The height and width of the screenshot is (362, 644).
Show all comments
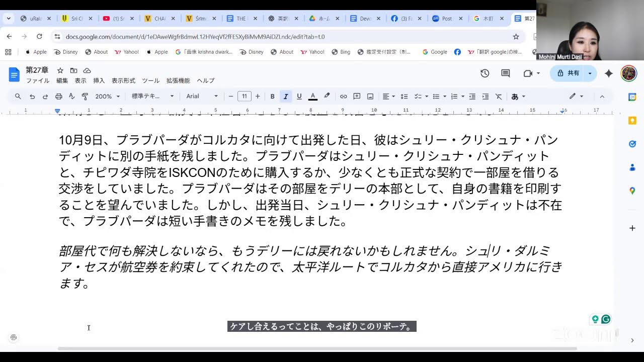[x=506, y=73]
